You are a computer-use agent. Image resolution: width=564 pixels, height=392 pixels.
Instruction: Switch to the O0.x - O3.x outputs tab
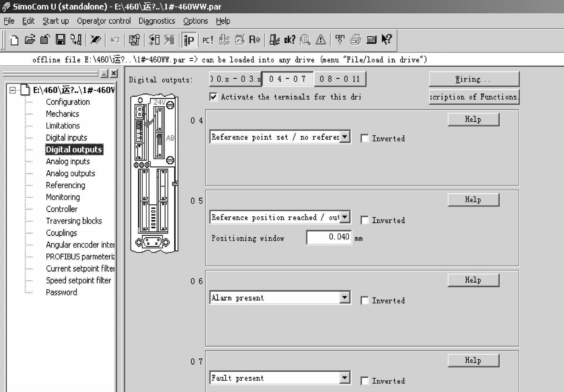click(x=235, y=79)
